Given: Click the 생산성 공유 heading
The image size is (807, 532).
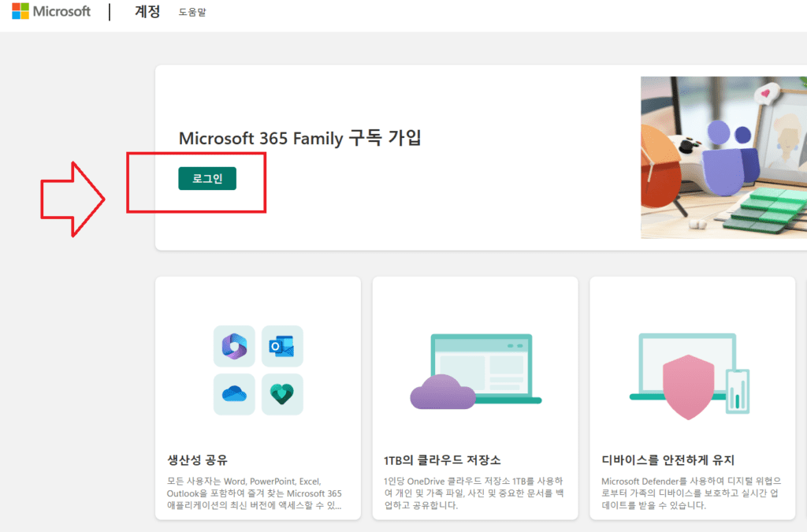Looking at the screenshot, I should tap(197, 460).
